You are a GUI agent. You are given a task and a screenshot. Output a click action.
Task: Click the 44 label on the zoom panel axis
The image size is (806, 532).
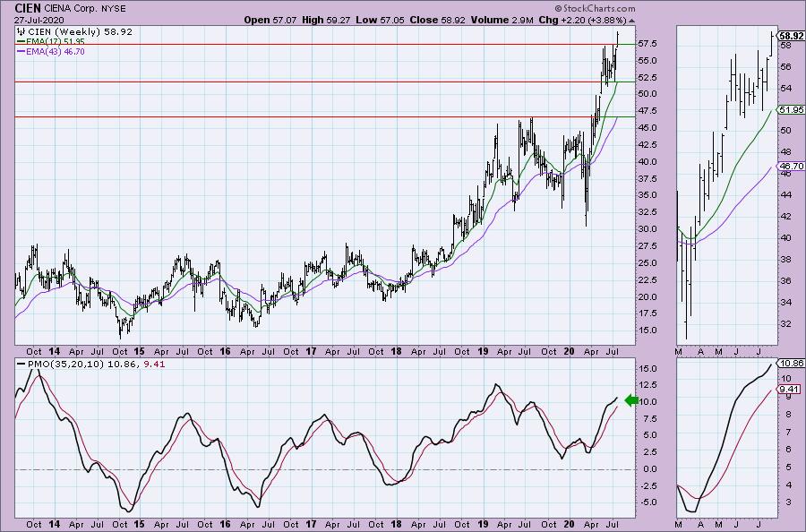tap(785, 195)
